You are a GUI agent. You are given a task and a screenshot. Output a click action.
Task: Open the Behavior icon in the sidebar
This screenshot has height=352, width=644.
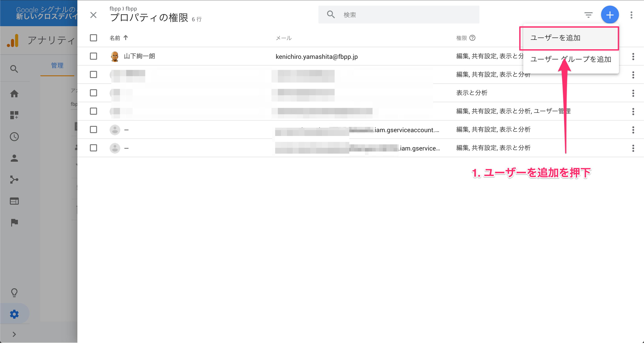[x=14, y=201]
